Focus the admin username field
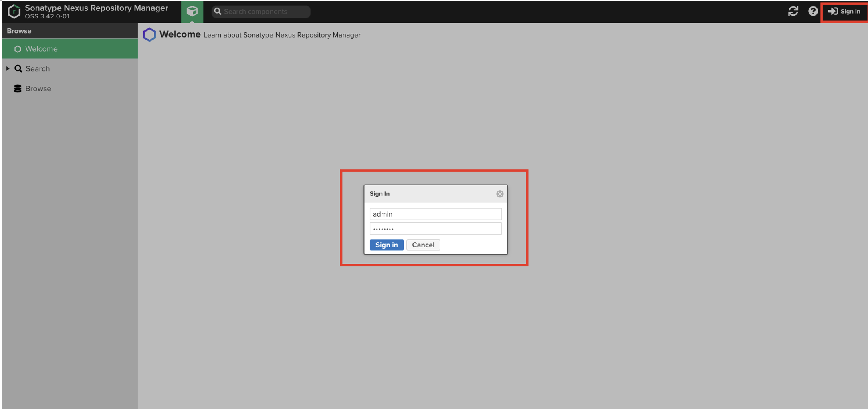 pos(435,214)
